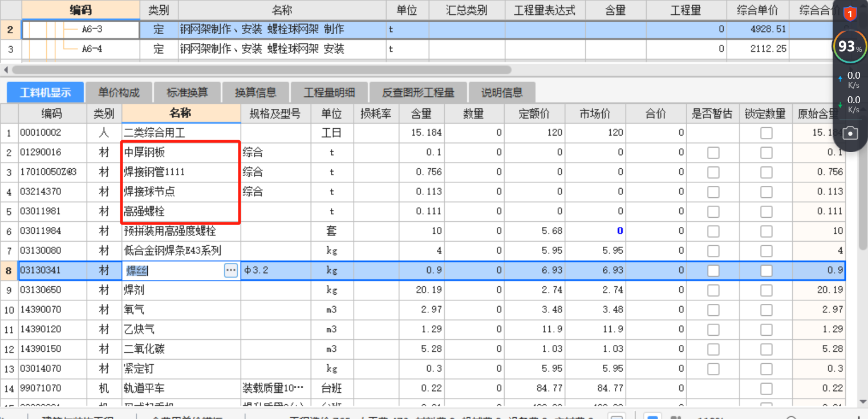Click code cell 17010050Z@3

pyautogui.click(x=52, y=172)
